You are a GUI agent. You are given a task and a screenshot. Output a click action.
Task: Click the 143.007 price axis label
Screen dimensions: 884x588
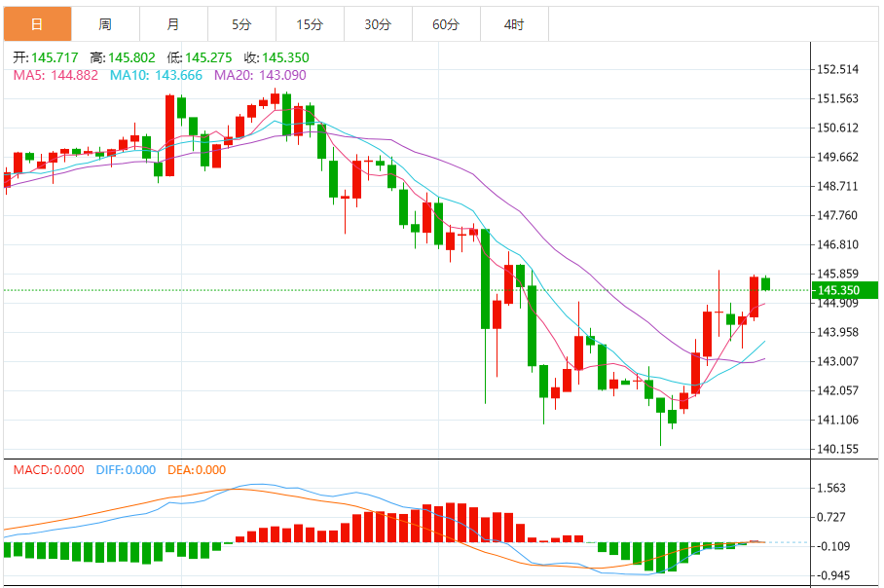click(838, 361)
